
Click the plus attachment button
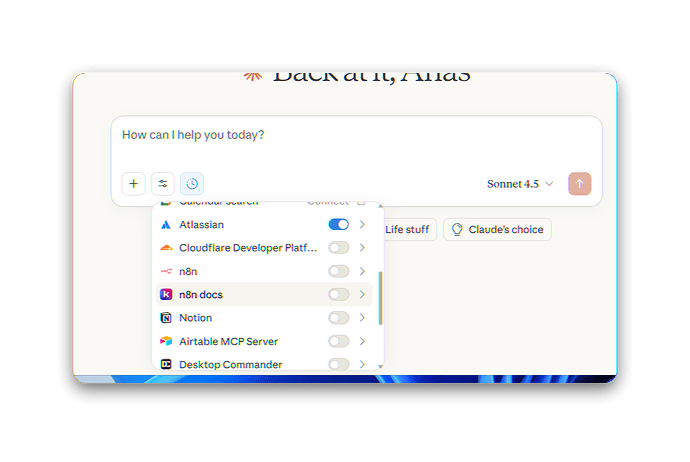coord(133,183)
